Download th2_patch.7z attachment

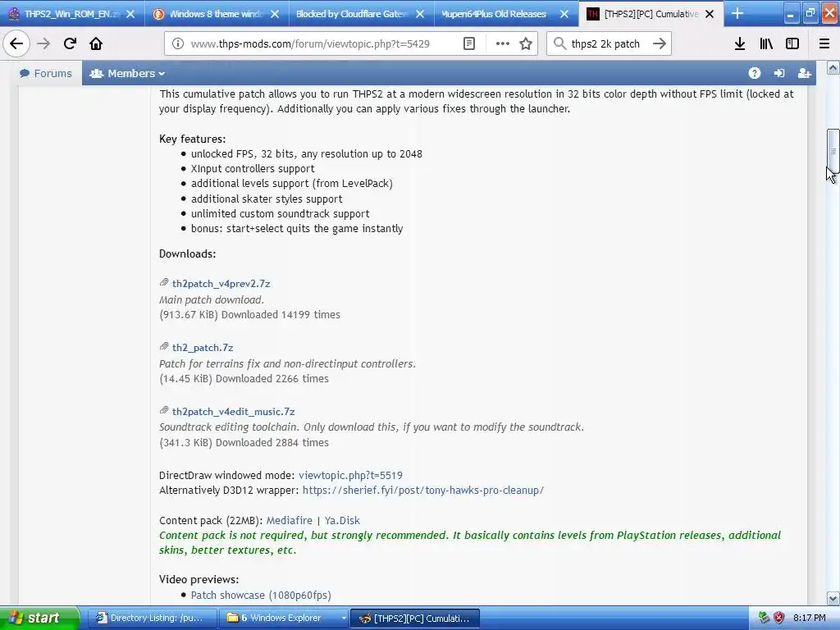click(203, 348)
